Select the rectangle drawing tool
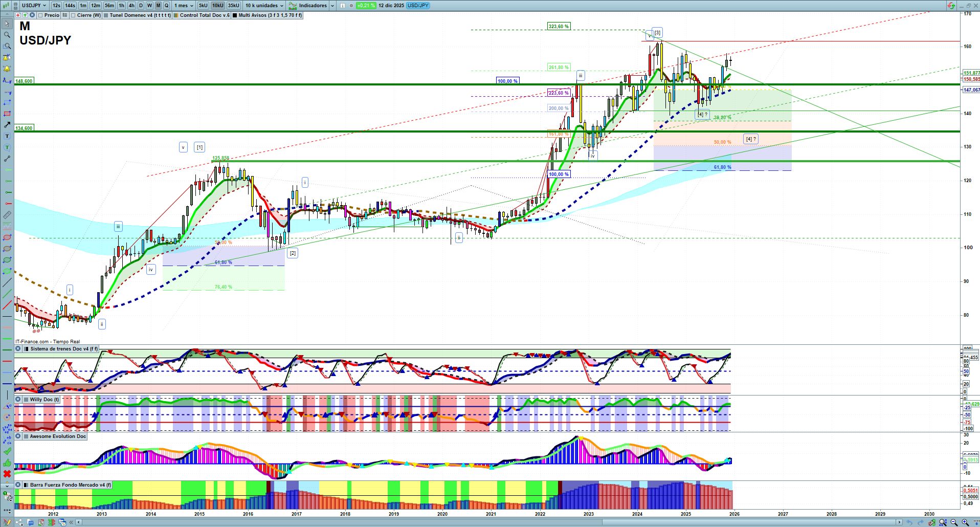Viewport: 980px width, 527px height. click(7, 114)
